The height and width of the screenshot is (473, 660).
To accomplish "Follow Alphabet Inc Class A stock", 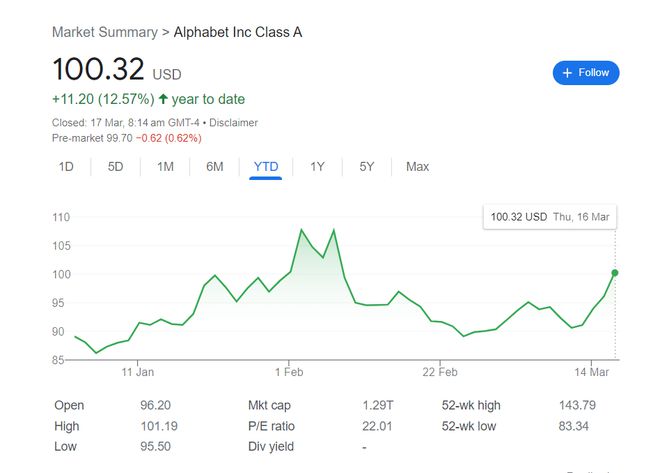I will (586, 73).
